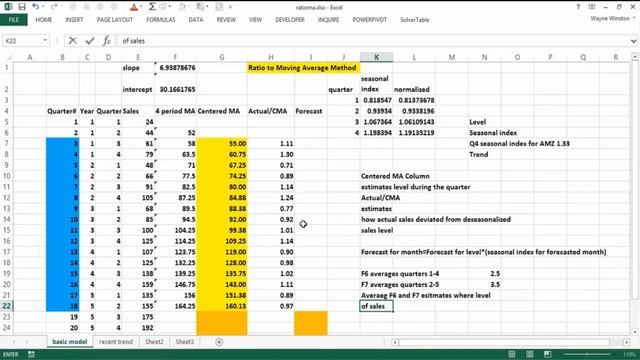Open the FORMULAS ribbon tab
This screenshot has width=640, height=360.
(x=161, y=20)
